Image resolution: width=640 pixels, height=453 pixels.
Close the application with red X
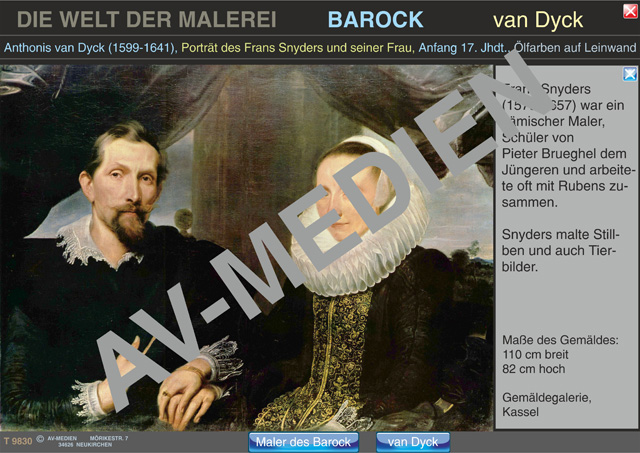click(631, 11)
